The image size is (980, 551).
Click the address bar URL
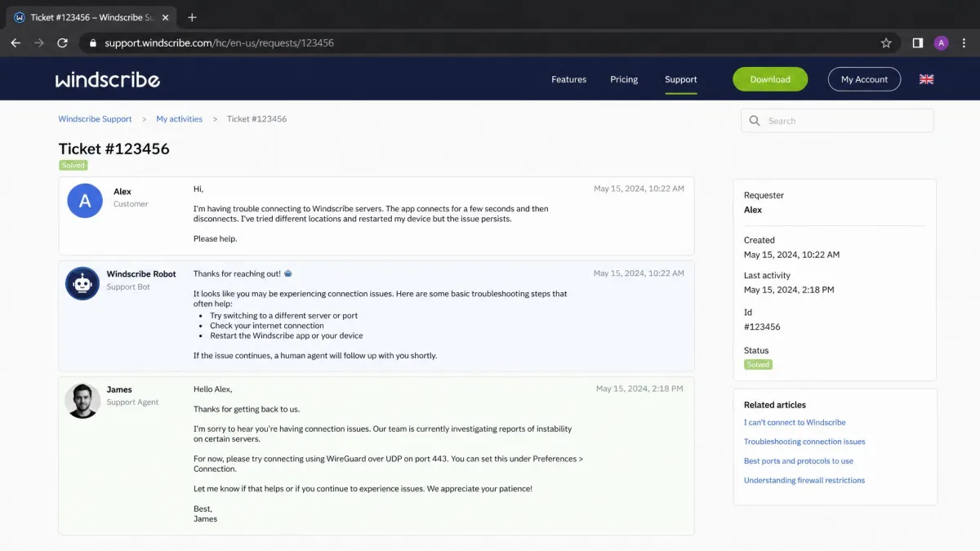219,43
